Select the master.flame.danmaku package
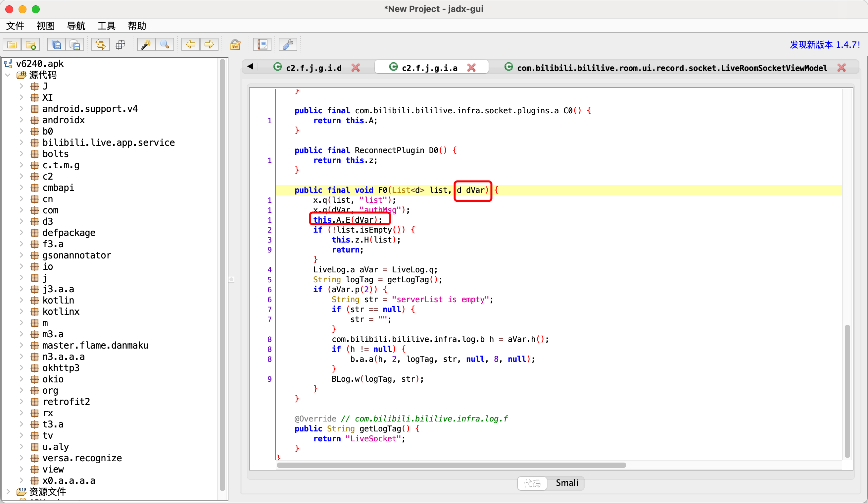868x503 pixels. [x=95, y=345]
